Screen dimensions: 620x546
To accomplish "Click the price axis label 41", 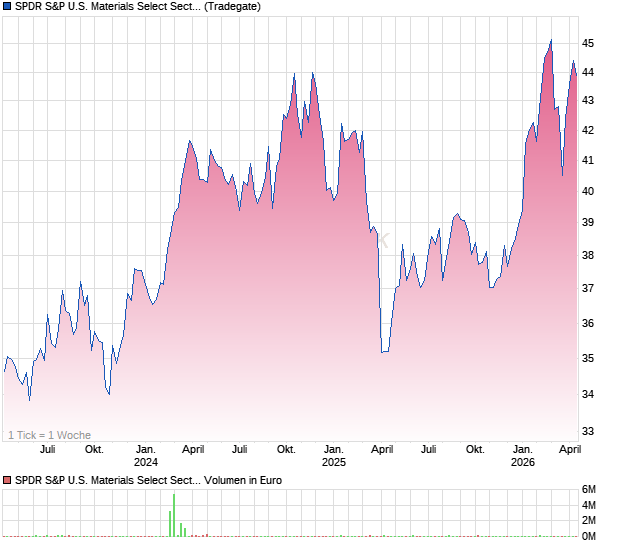I will [x=588, y=161].
